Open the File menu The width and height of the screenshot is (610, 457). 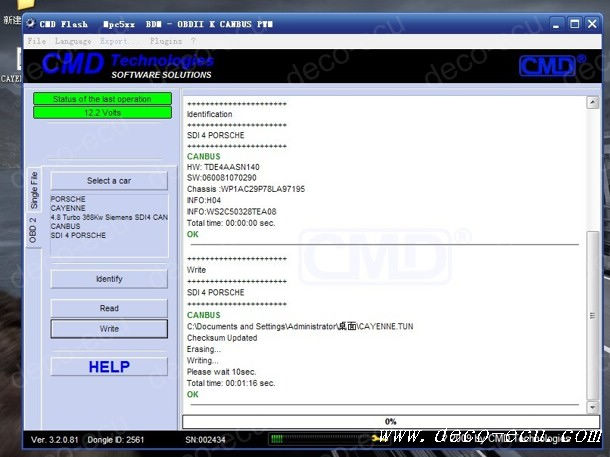[37, 41]
